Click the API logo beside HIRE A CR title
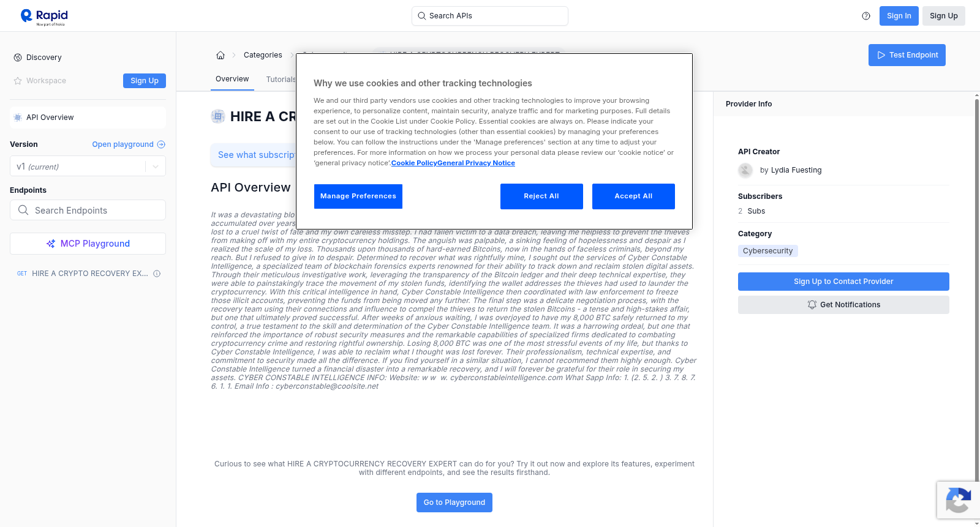980x527 pixels. [x=218, y=116]
